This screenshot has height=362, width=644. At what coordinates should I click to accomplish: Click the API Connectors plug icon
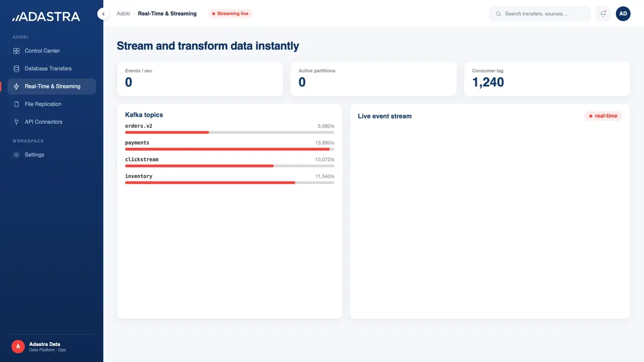[x=16, y=122]
